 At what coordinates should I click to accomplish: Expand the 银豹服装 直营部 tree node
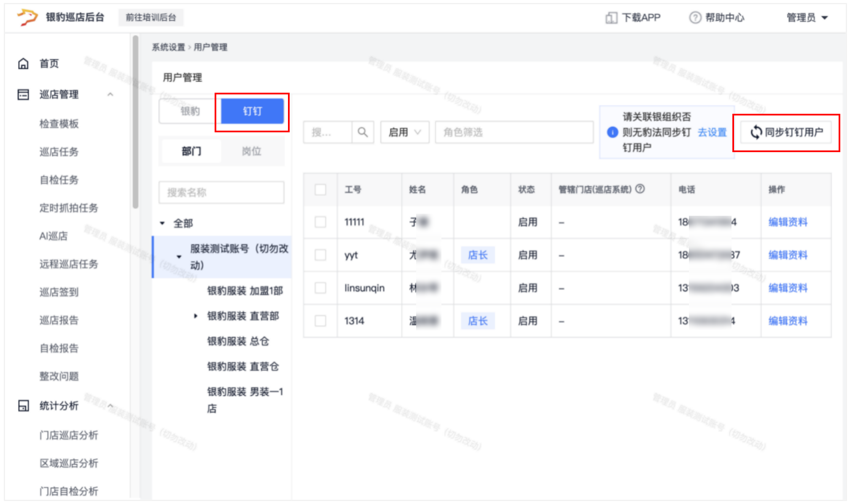tap(196, 316)
